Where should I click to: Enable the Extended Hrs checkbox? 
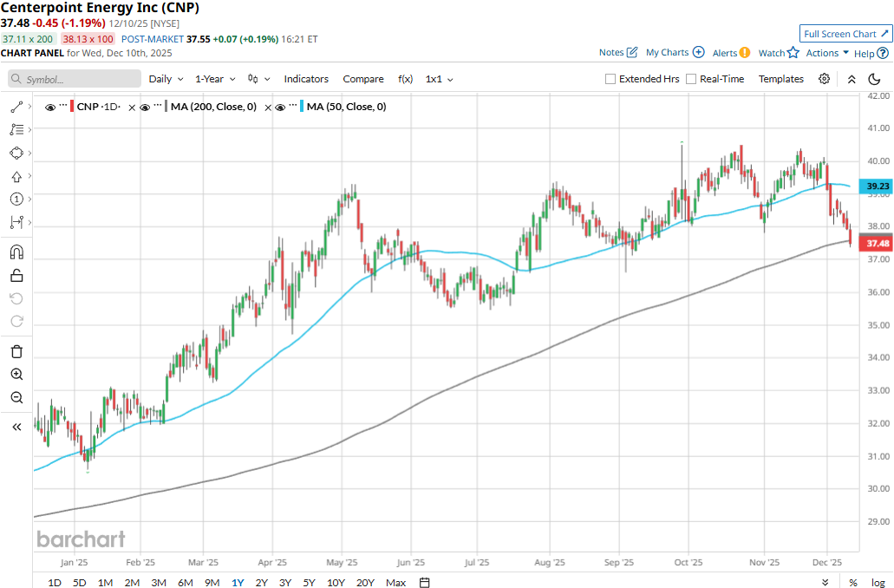pos(610,79)
